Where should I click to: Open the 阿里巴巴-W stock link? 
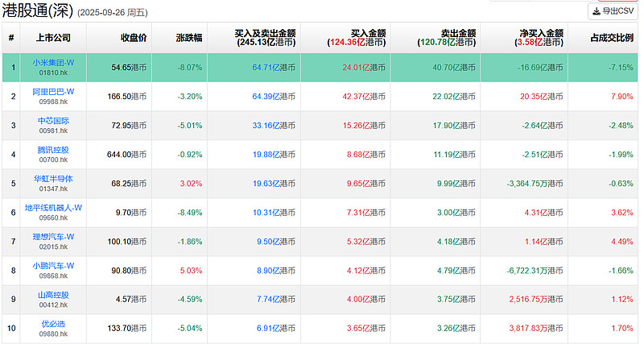pyautogui.click(x=54, y=91)
